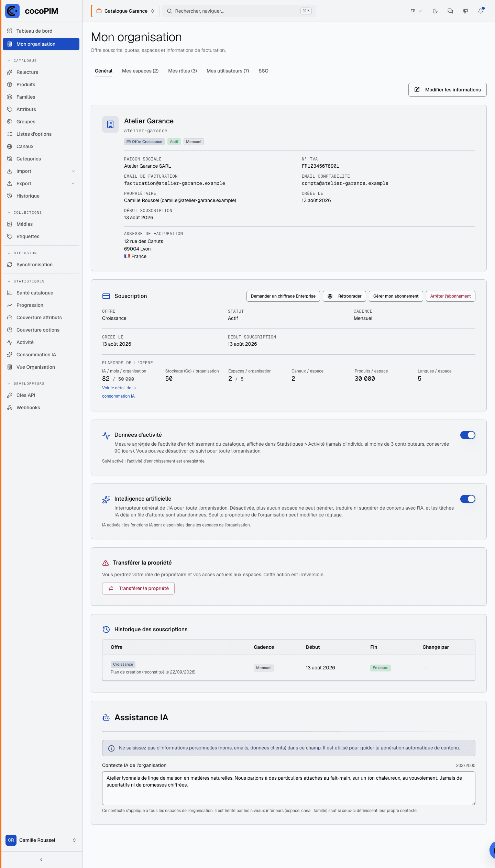Screen dimensions: 495x868
Task: Open announcements megaphone icon
Action: coord(465,11)
